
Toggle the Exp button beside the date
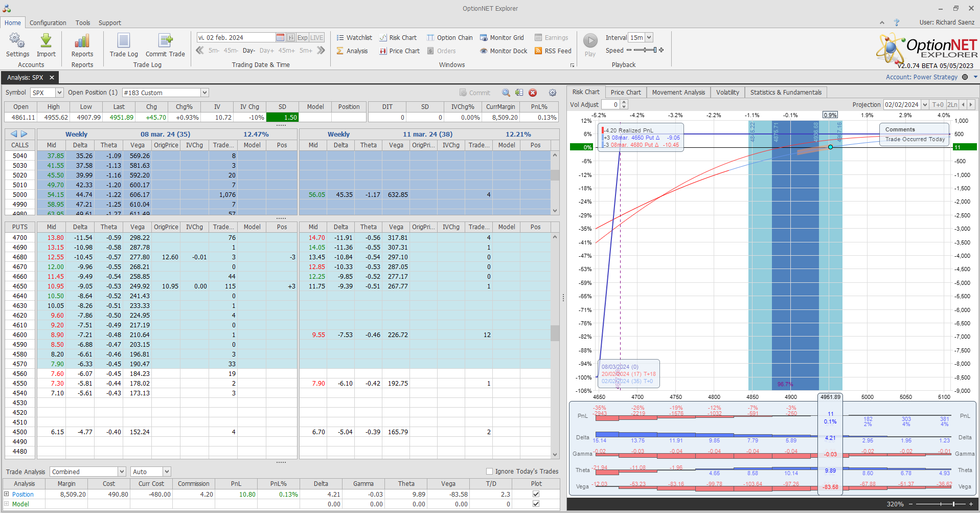pos(303,37)
